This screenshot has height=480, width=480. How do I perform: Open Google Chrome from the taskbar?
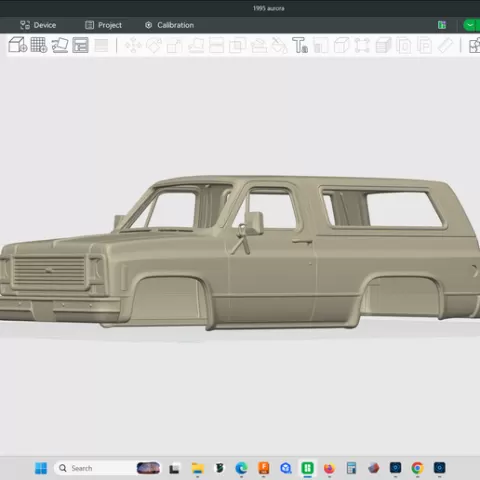point(417,468)
